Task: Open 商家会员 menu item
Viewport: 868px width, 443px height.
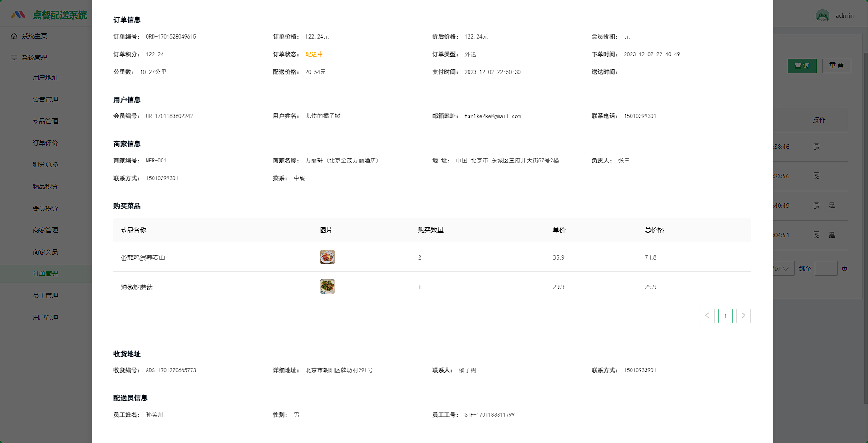Action: [x=46, y=252]
